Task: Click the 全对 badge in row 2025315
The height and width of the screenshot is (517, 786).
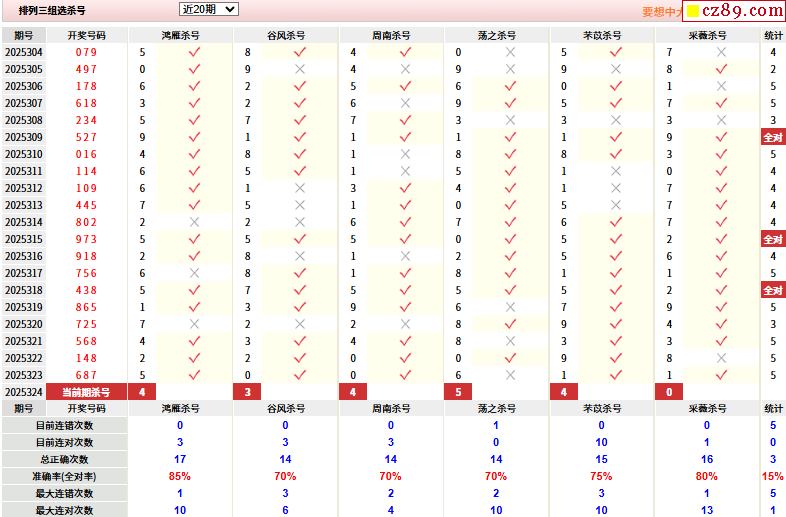Action: click(x=773, y=239)
